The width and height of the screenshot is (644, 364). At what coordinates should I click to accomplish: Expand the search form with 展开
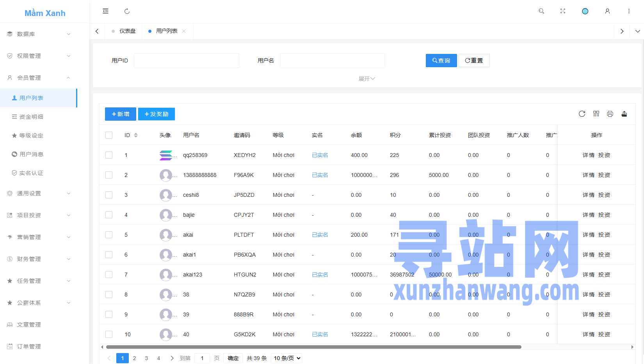tap(367, 79)
